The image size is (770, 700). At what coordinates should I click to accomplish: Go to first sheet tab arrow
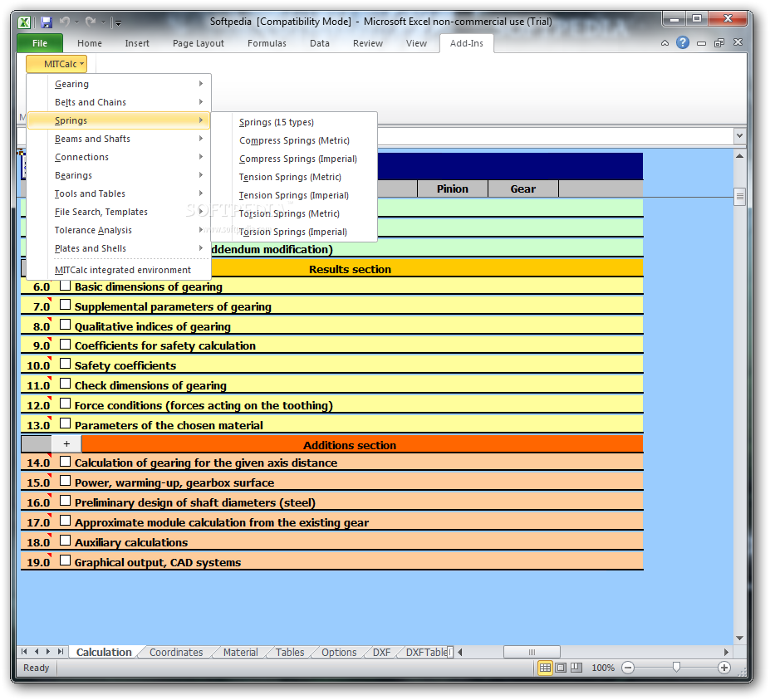click(24, 651)
